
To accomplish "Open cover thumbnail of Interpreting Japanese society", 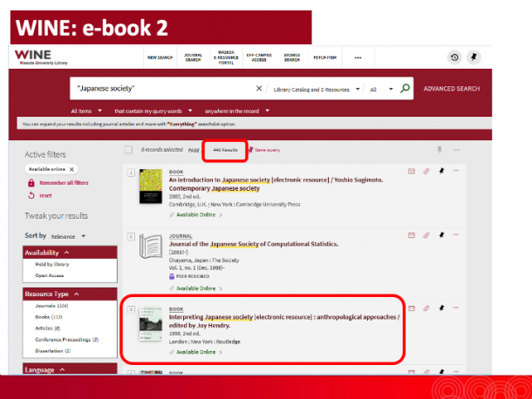I will click(x=151, y=324).
